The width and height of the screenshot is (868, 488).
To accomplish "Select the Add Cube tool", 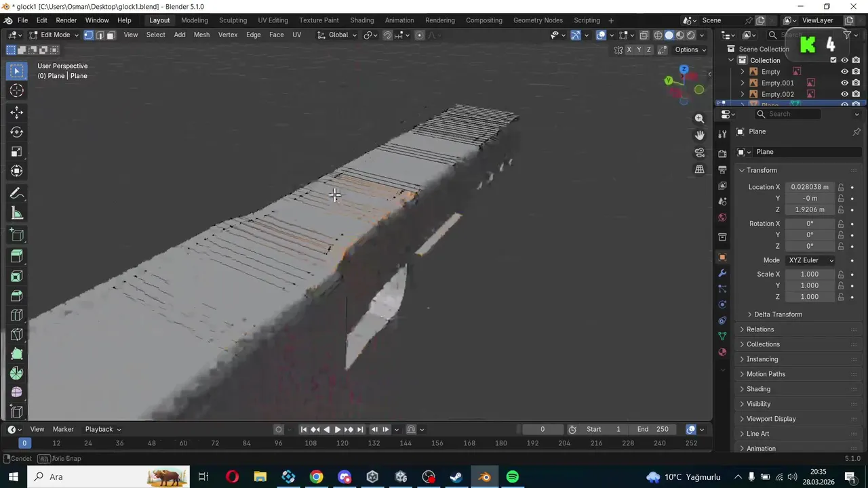I will point(17,235).
